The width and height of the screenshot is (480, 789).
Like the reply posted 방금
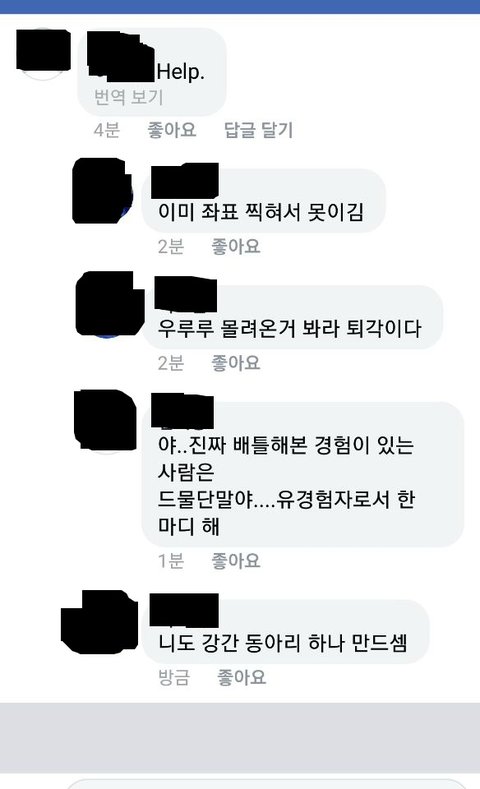pyautogui.click(x=242, y=677)
